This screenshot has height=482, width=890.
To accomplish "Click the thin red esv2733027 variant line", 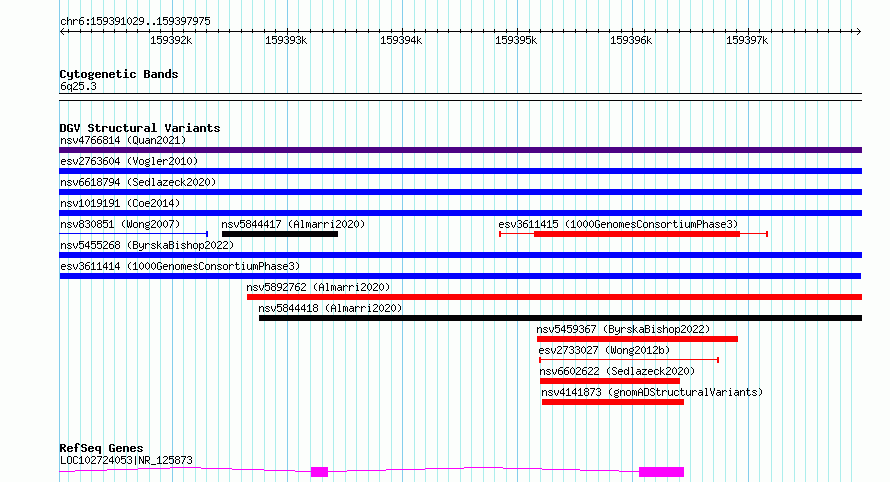I will [629, 360].
